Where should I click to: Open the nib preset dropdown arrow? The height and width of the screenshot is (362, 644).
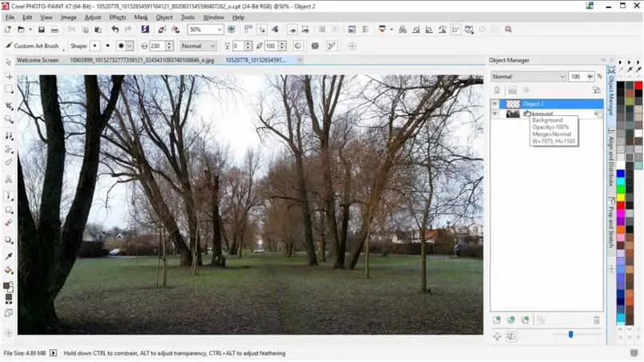point(129,46)
